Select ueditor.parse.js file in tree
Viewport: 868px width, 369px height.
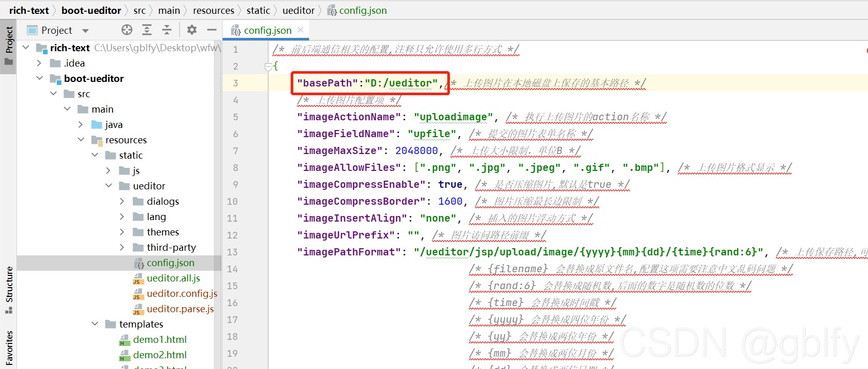180,309
